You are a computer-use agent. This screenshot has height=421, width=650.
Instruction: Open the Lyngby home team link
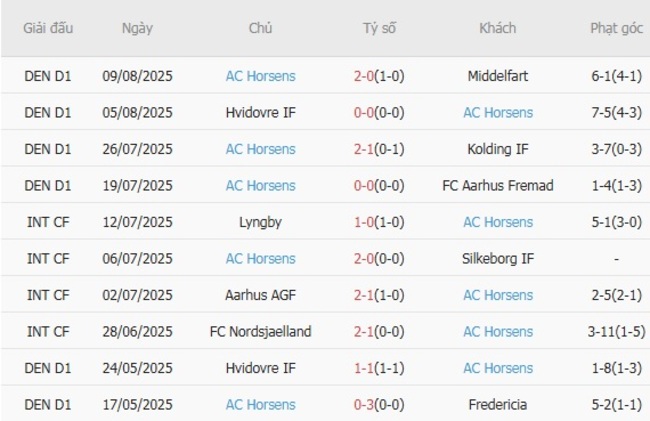coord(260,222)
